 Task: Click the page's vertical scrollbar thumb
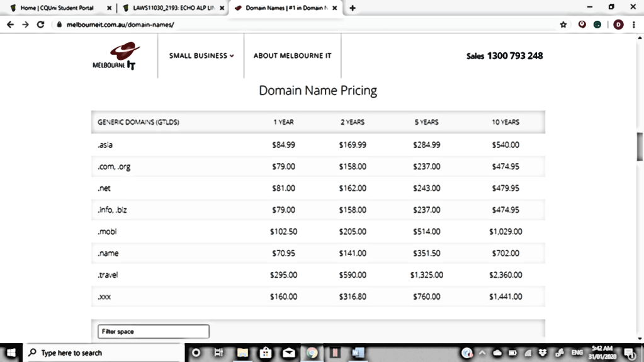(640, 147)
